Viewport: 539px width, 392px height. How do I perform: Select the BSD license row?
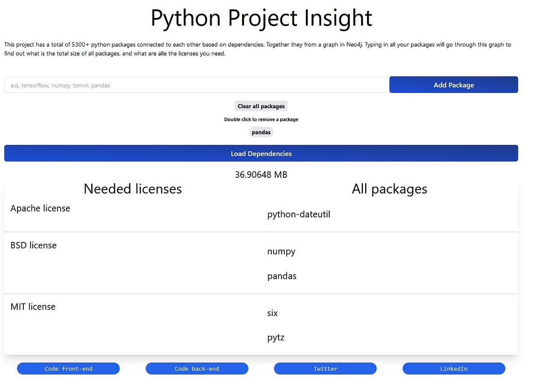[33, 245]
